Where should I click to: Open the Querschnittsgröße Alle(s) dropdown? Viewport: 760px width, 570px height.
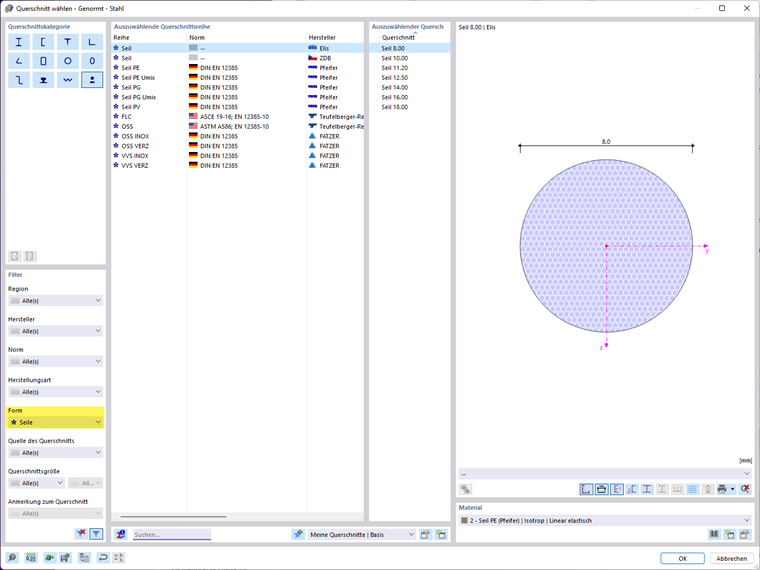pyautogui.click(x=36, y=483)
